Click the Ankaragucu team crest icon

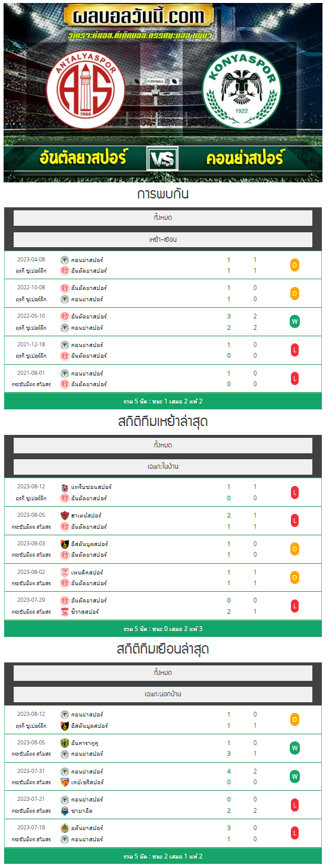[65, 743]
